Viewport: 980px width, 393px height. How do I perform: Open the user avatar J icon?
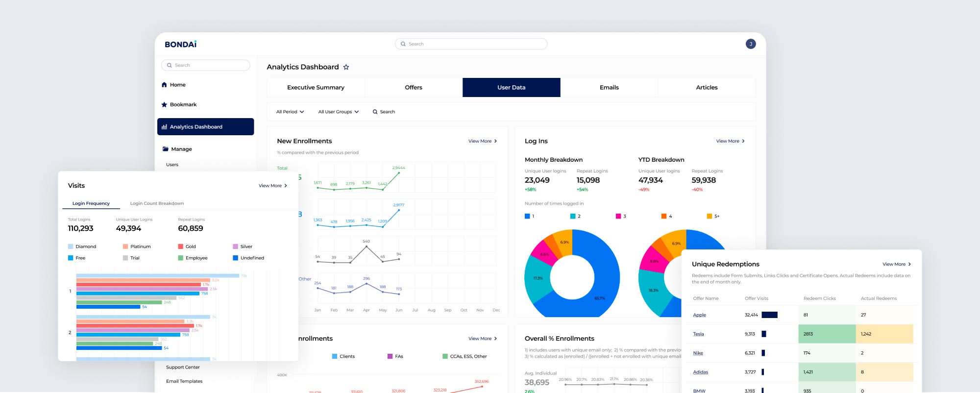tap(750, 44)
